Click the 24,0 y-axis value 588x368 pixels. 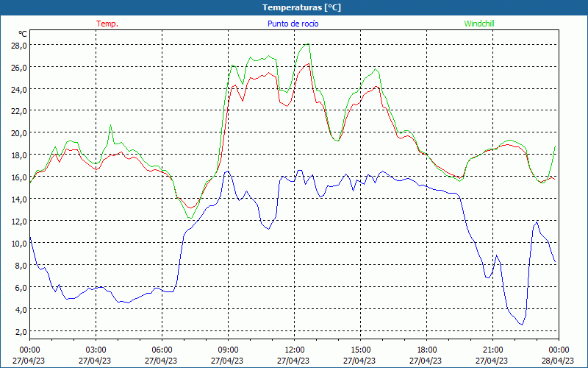18,89
